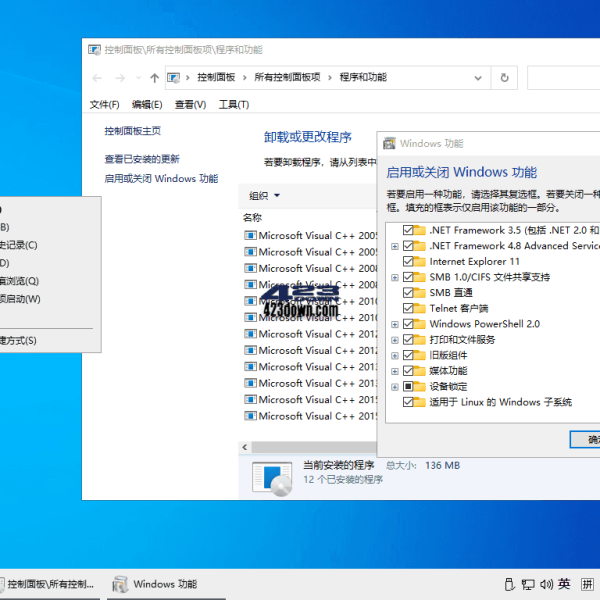Toggle the 设备锁定 partial checkbox

click(408, 386)
